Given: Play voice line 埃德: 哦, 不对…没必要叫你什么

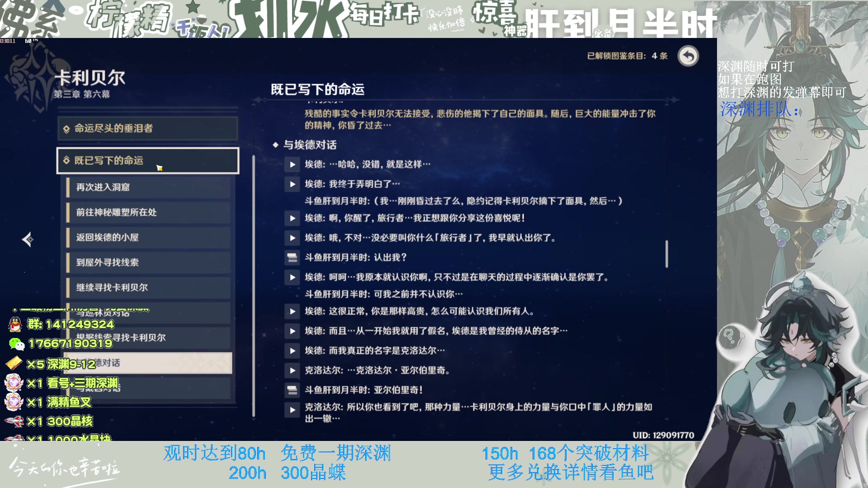Looking at the screenshot, I should click(x=292, y=238).
